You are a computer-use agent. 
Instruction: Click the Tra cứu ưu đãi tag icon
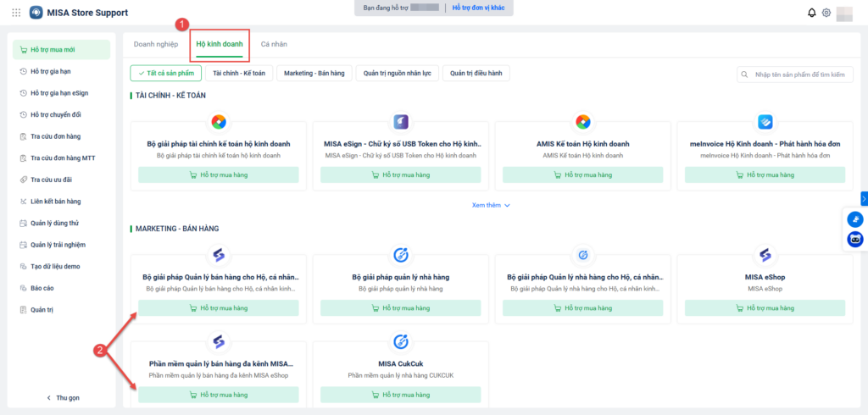[23, 180]
